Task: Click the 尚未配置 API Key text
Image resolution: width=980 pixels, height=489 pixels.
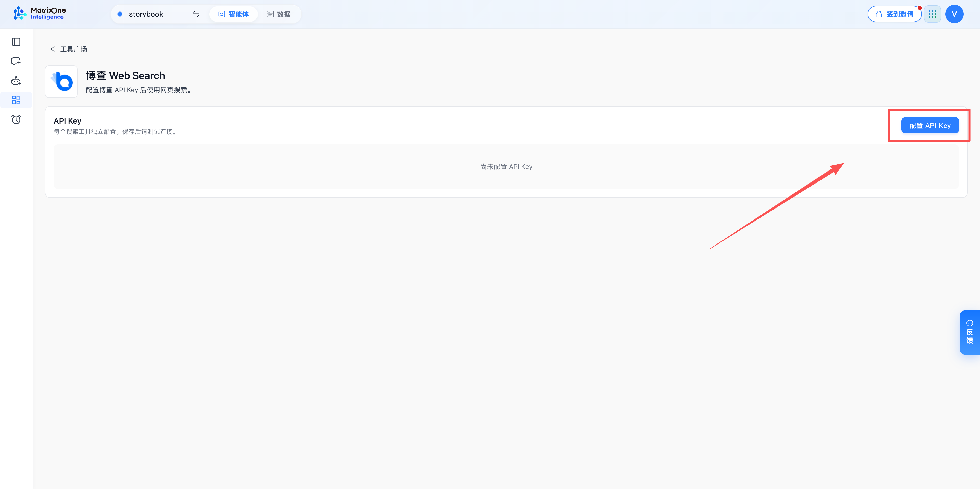Action: point(506,167)
